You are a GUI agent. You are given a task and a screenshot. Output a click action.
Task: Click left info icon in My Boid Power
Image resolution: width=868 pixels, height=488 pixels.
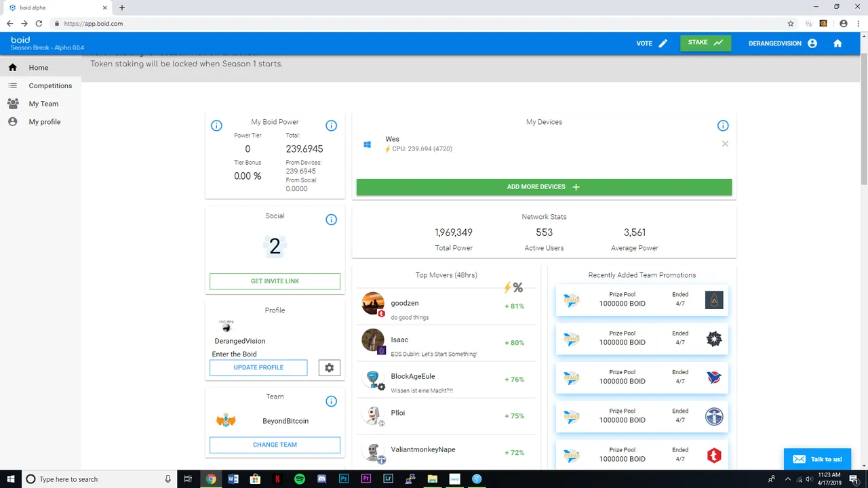(216, 125)
